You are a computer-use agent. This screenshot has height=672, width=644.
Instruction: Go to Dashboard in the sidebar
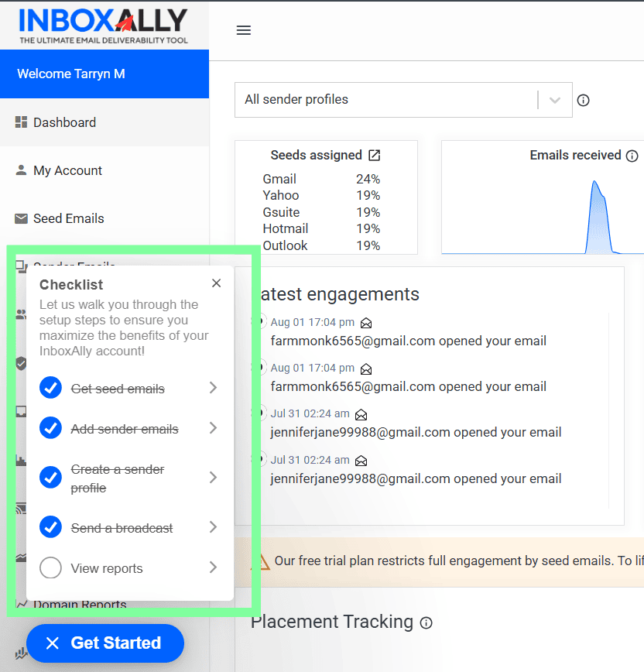104,122
